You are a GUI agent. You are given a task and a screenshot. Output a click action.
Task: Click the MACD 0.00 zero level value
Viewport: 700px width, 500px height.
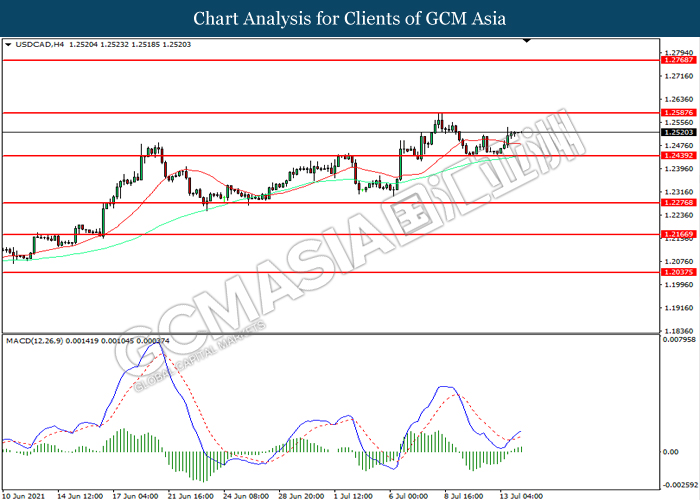tap(671, 452)
